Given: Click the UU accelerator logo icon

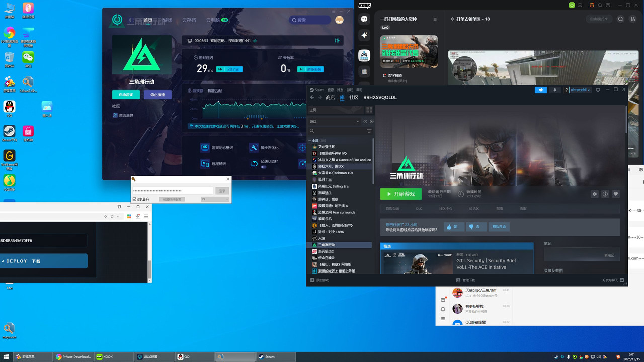Looking at the screenshot, I should tap(117, 20).
